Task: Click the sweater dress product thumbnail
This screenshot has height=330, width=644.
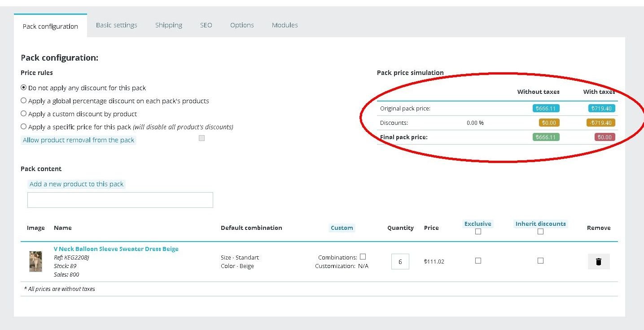Action: coord(35,261)
